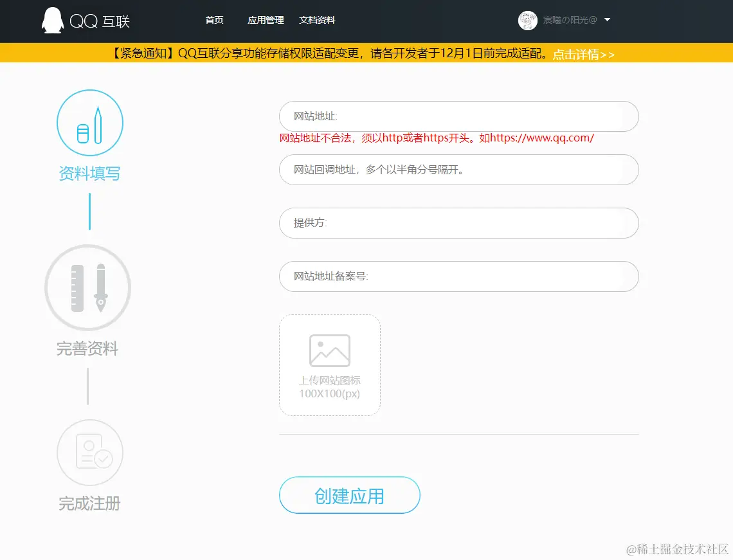Click the QQ 互联 logo text
733x560 pixels.
tap(100, 21)
